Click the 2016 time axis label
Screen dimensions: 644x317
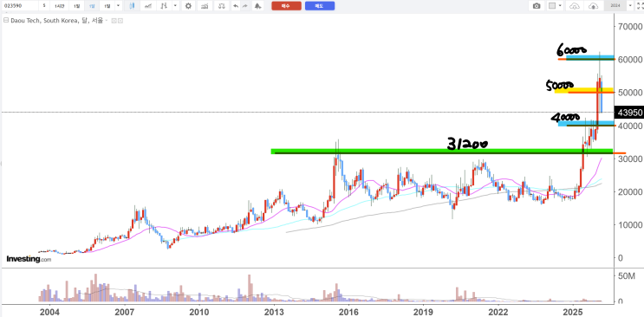348,311
